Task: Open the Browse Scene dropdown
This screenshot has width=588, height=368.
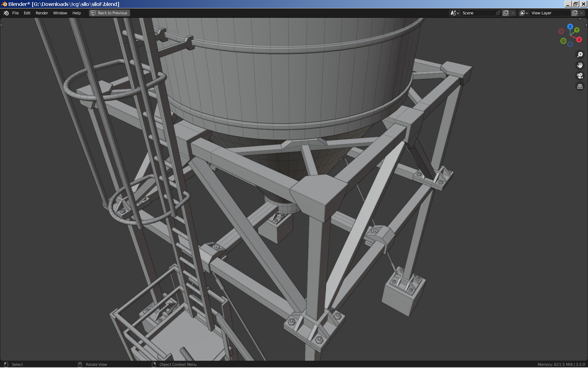Action: (x=454, y=13)
